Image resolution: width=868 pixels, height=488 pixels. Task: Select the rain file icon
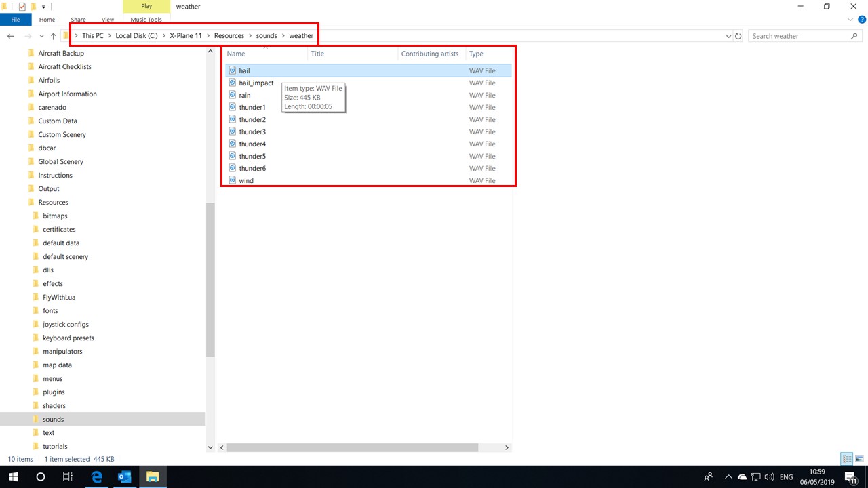coord(233,95)
